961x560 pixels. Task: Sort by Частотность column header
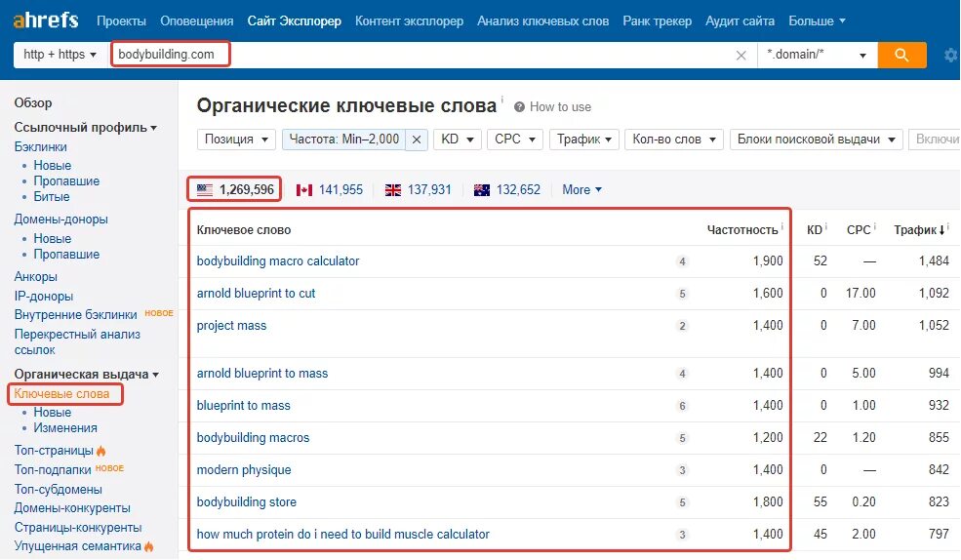[x=742, y=230]
